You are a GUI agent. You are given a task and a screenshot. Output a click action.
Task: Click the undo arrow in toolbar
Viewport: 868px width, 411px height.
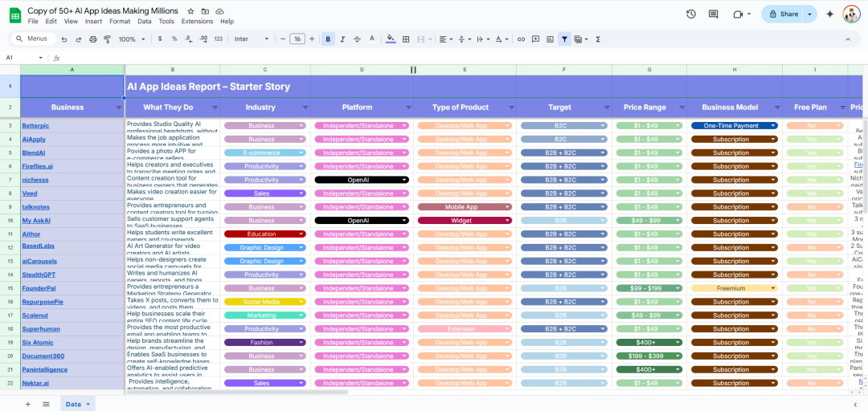coord(64,39)
